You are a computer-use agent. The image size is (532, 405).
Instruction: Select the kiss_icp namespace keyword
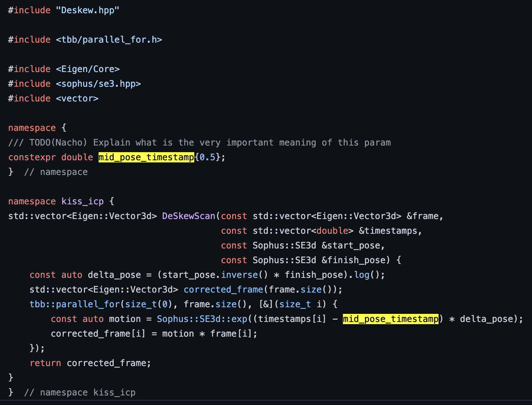(x=82, y=201)
